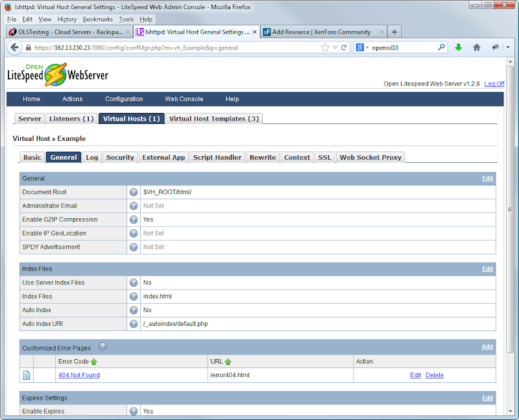Click help icon for Use Server Index Files
This screenshot has width=519, height=420.
[134, 282]
